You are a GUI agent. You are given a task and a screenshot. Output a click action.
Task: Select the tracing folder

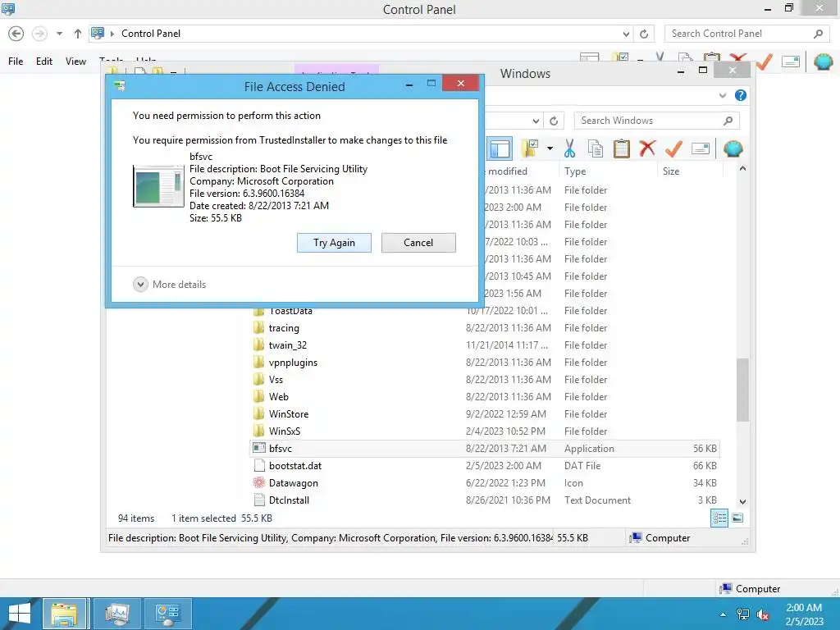284,328
